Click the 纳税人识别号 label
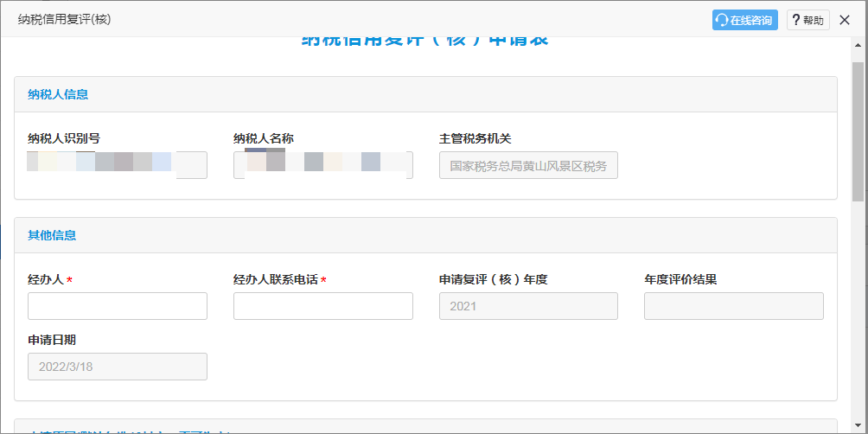 tap(64, 139)
